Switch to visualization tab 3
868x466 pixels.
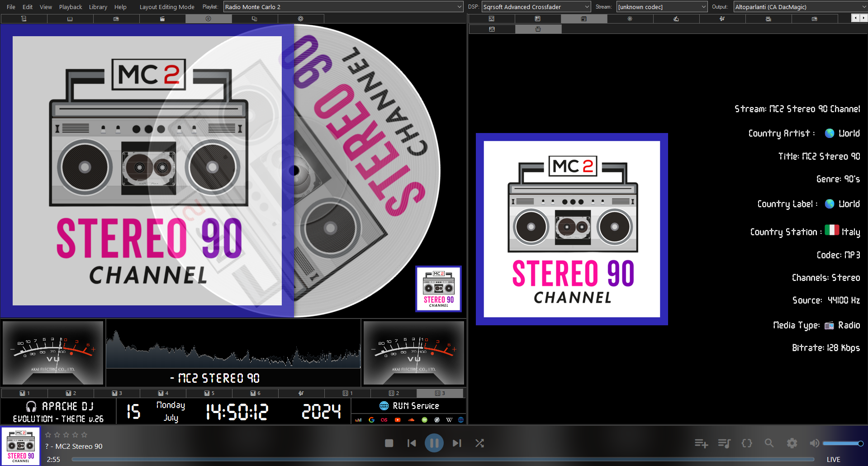tap(117, 393)
